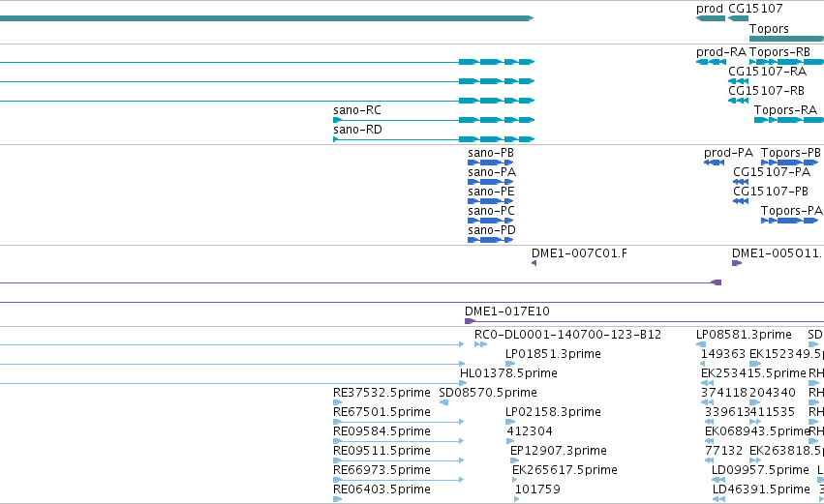824x504 pixels.
Task: Select the SD08570.5prime EST label
Action: pos(488,393)
